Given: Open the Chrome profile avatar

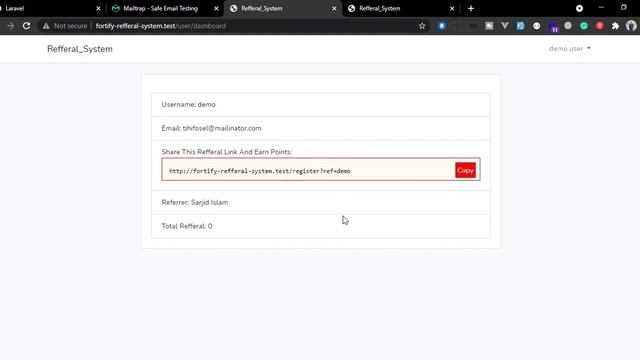Looking at the screenshot, I should click(x=631, y=26).
